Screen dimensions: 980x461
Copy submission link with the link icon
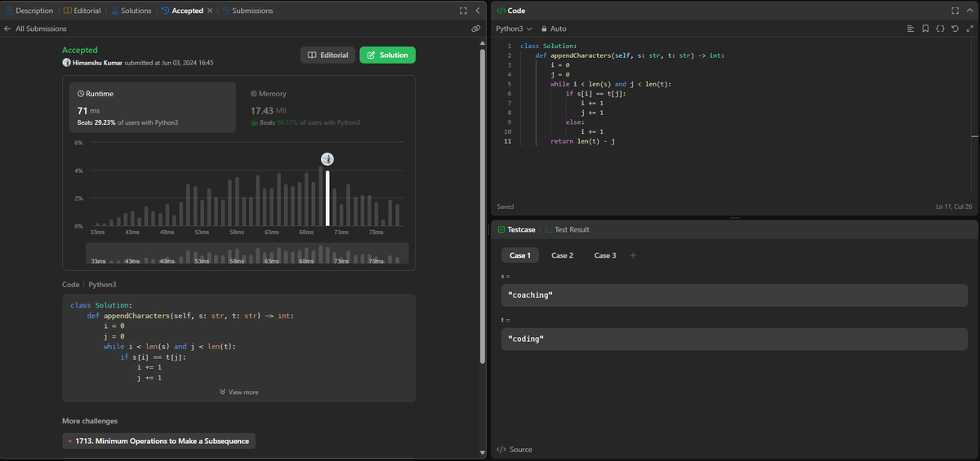click(x=475, y=29)
